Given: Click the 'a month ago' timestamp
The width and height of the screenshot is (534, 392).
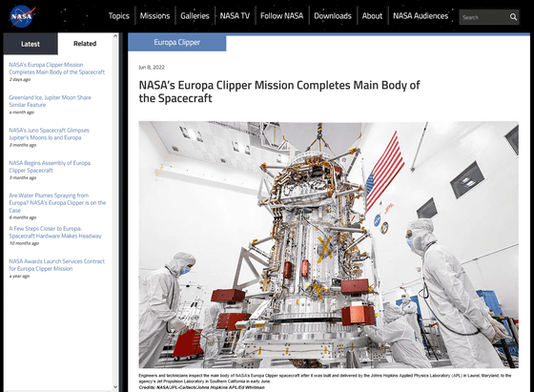Looking at the screenshot, I should [21, 112].
